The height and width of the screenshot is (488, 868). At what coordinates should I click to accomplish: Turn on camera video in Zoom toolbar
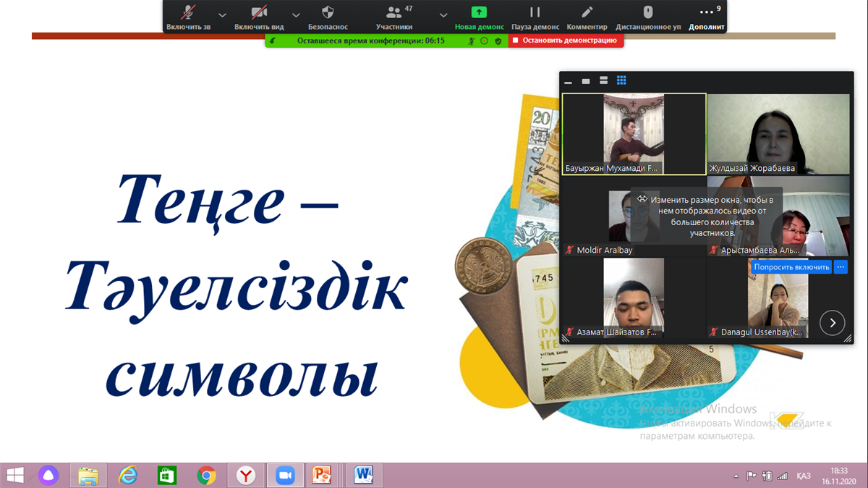tap(259, 16)
